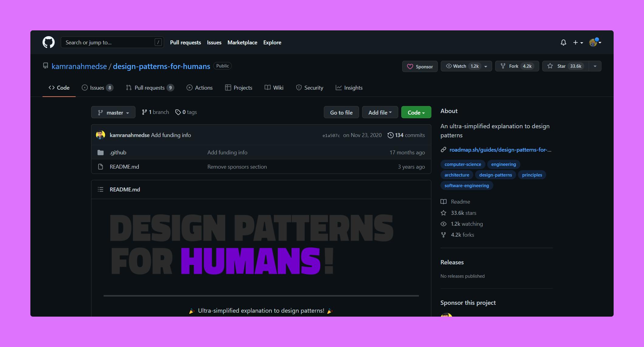644x347 pixels.
Task: Expand the Watch options dropdown arrow
Action: 486,66
